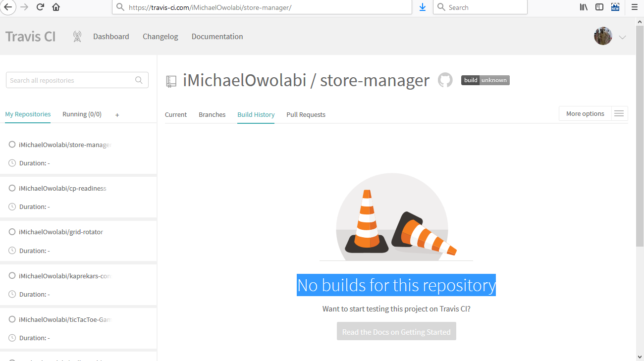Click the hamburger icon beside More options

(x=619, y=113)
